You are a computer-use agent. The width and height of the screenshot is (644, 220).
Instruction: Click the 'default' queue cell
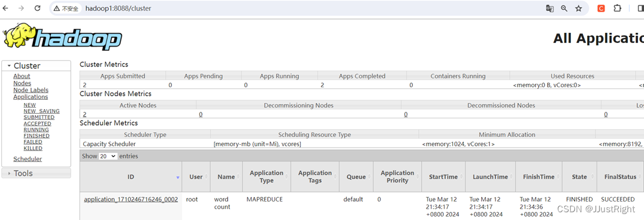click(353, 200)
